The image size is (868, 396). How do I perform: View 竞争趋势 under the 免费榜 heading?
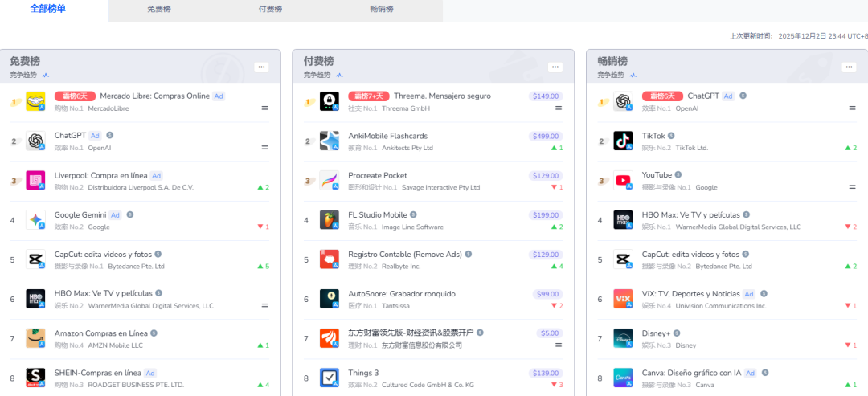30,76
